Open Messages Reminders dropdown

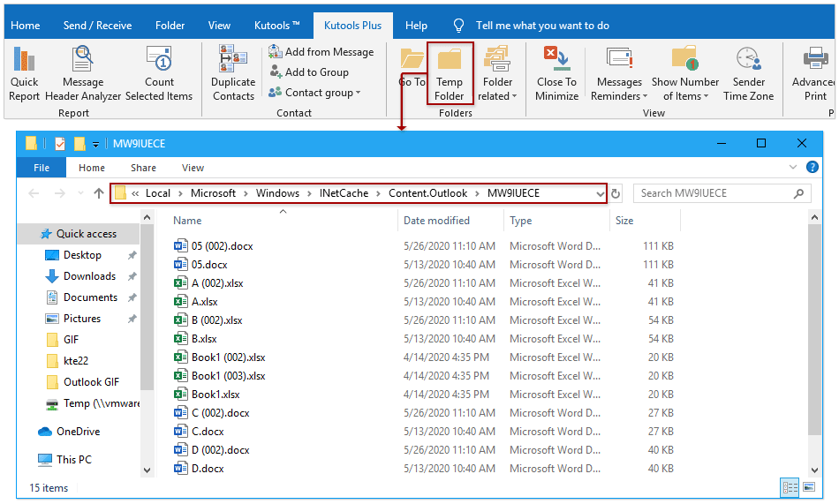pyautogui.click(x=619, y=74)
